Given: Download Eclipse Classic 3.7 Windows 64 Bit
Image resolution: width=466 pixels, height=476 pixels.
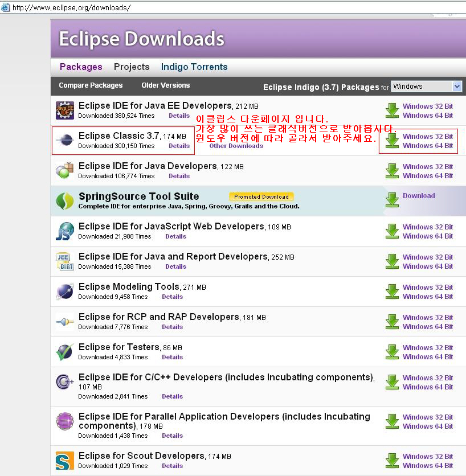Looking at the screenshot, I should coord(428,145).
